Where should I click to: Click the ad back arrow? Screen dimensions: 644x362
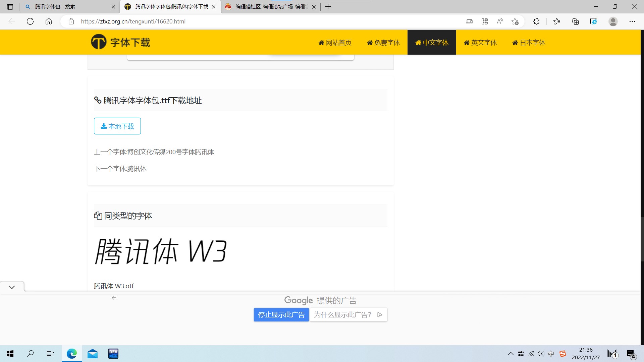[x=114, y=298]
